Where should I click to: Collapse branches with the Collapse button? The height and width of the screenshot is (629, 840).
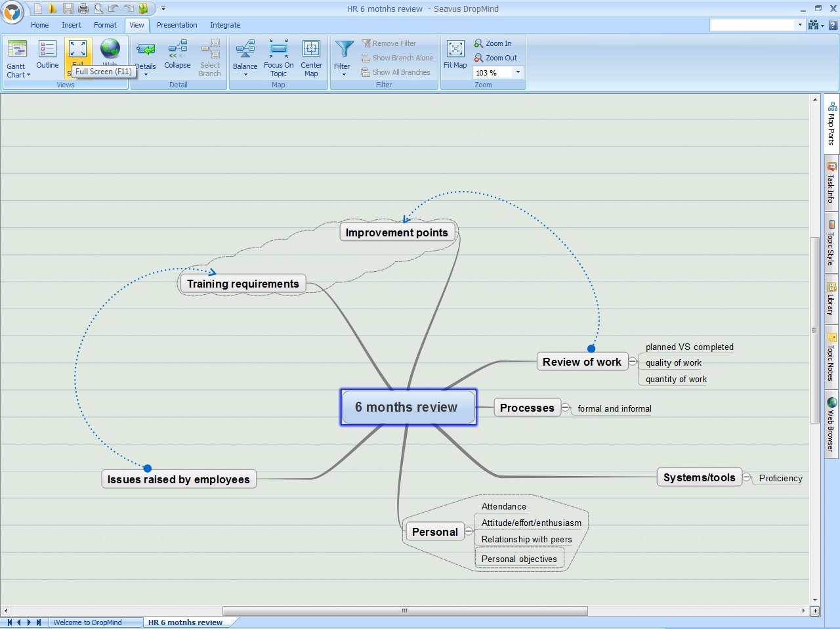point(177,54)
